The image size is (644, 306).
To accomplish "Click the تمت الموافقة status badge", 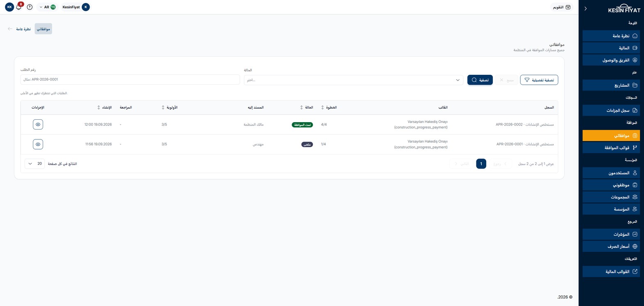I will pos(302,125).
